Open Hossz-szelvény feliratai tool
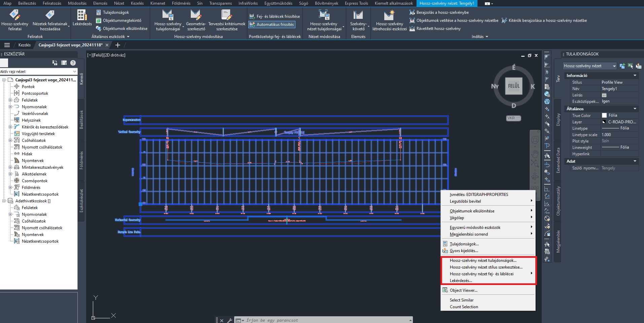 (x=15, y=20)
